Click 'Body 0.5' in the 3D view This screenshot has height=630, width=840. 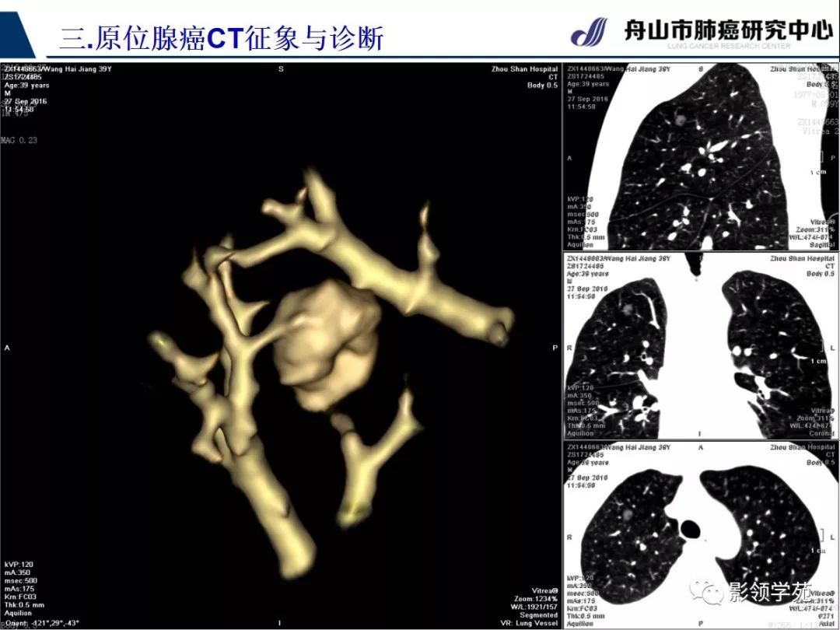(x=542, y=86)
